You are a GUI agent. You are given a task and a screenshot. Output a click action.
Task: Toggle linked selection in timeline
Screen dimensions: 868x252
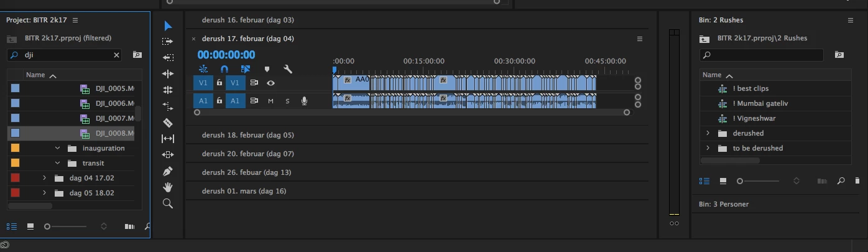[x=246, y=69]
